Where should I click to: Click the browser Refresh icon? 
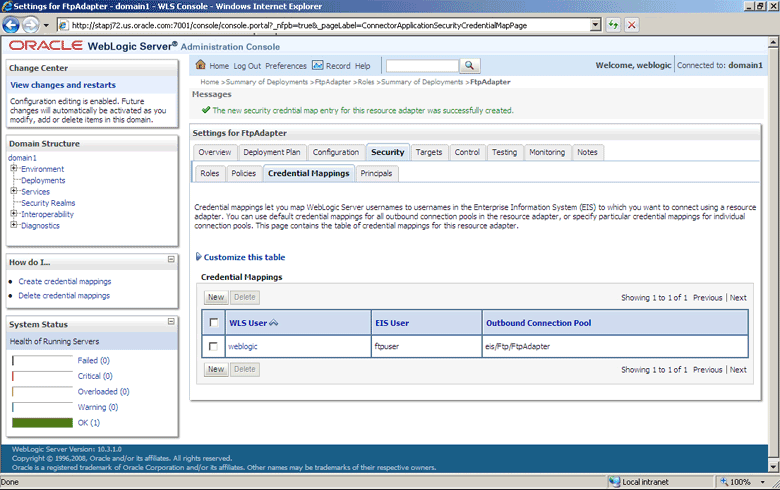(x=612, y=24)
